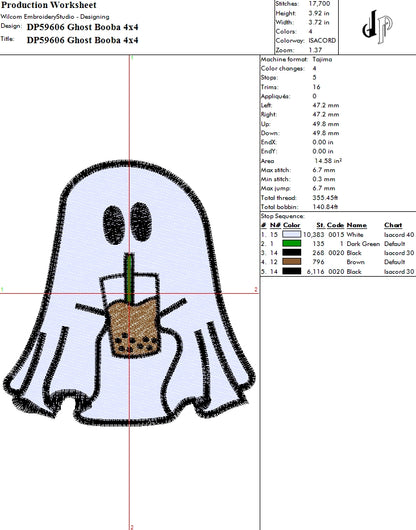Click the Stitches value '17,700'
The width and height of the screenshot is (416, 530).
coord(319,4)
